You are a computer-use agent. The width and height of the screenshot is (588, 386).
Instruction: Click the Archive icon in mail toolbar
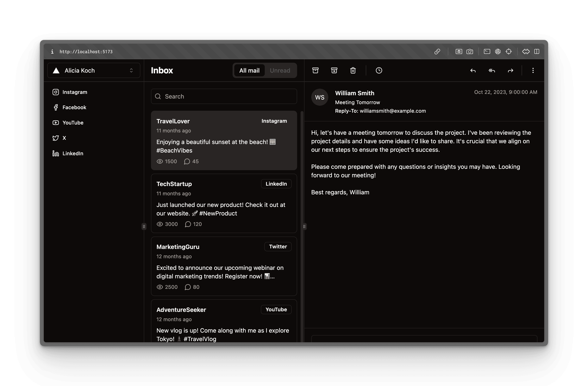click(x=315, y=71)
